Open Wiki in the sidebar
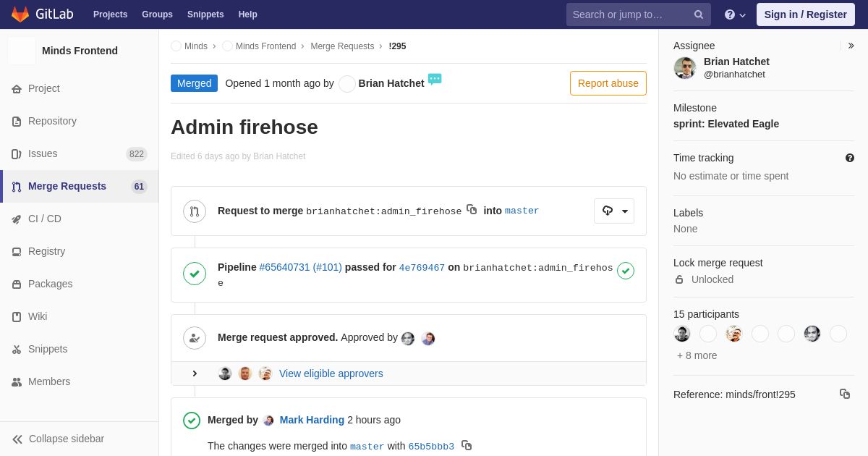 (80, 316)
